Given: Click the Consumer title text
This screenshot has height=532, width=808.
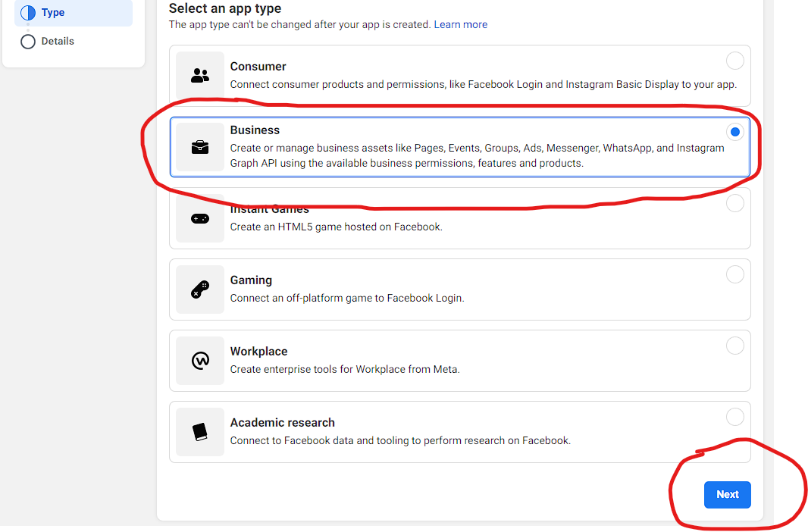Looking at the screenshot, I should pos(258,67).
